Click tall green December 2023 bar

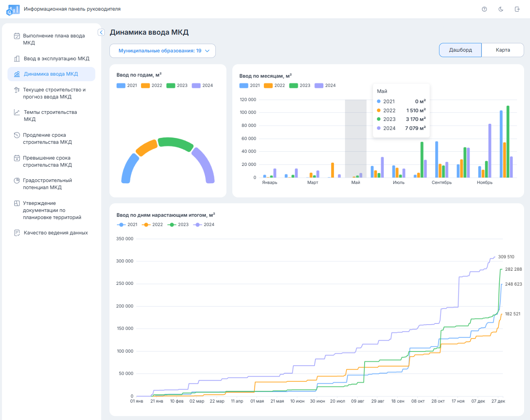[x=508, y=142]
